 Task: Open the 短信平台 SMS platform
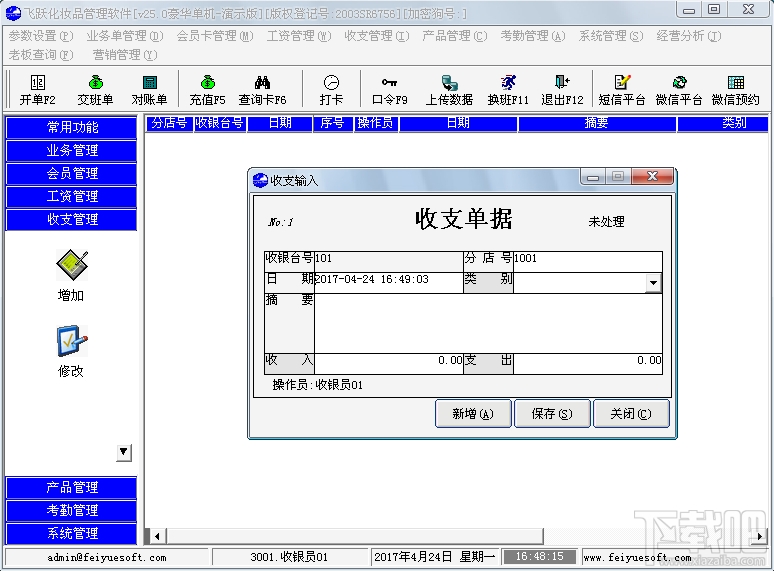pos(622,90)
